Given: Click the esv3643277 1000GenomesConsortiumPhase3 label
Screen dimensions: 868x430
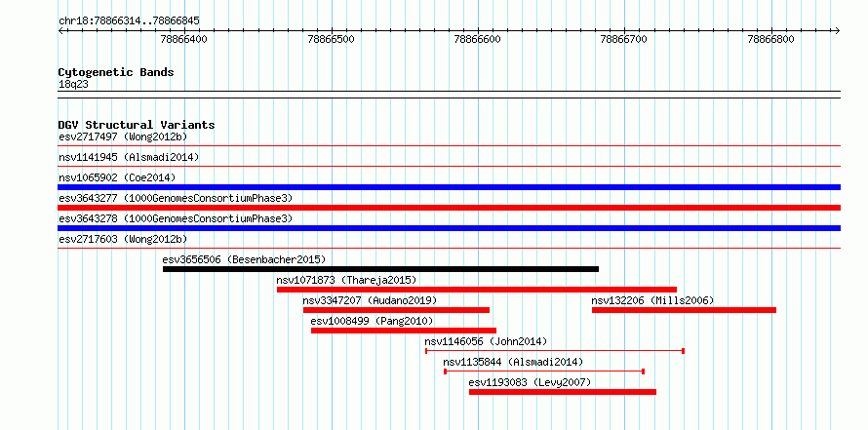Looking at the screenshot, I should pos(176,198).
